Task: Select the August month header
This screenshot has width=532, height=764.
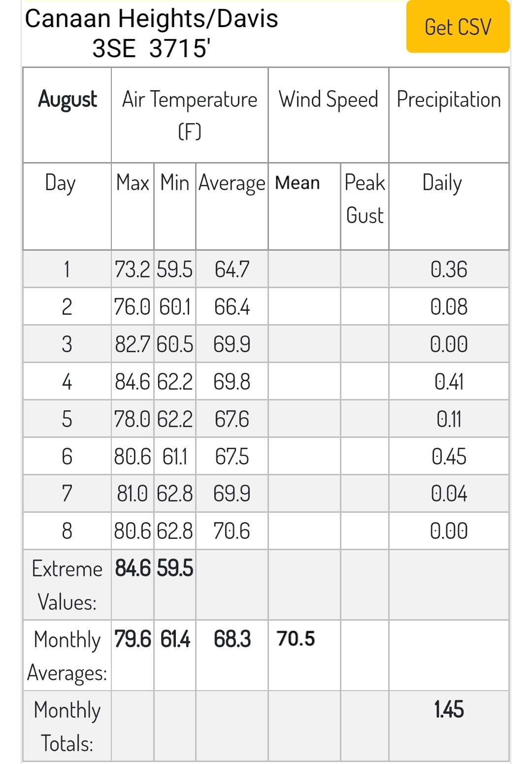Action: pyautogui.click(x=67, y=100)
